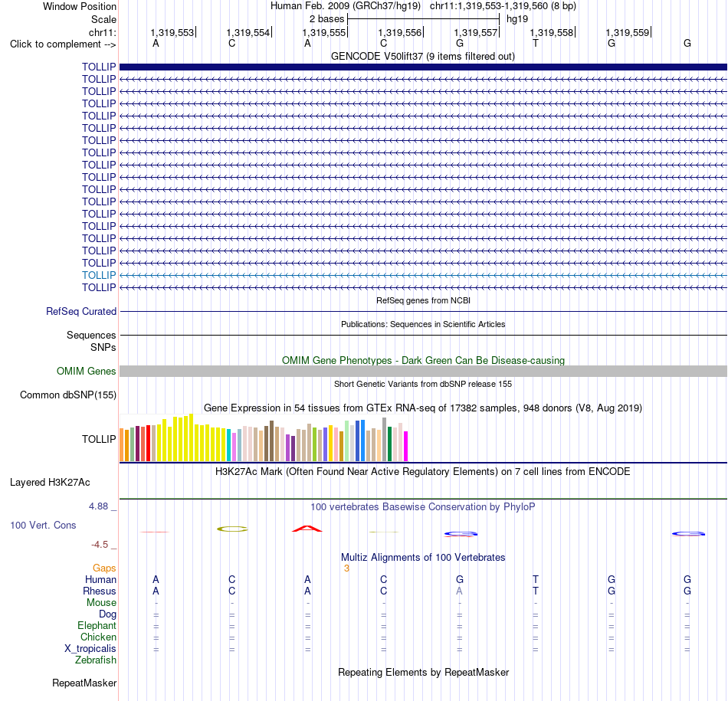Image resolution: width=728 pixels, height=701 pixels.
Task: Open RefSeq genes from NCBI track title
Action: (x=423, y=300)
